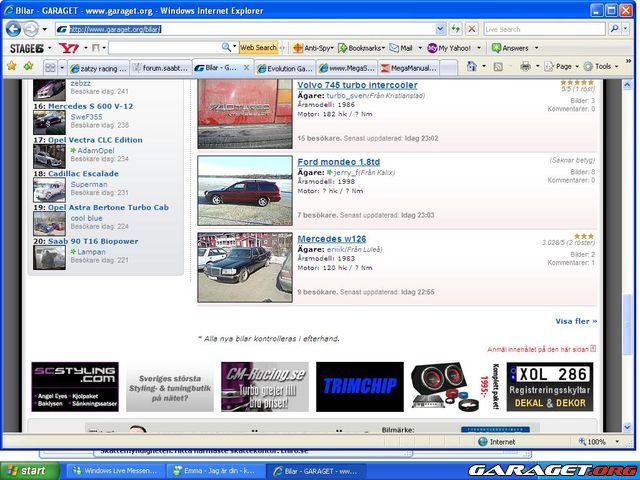
Task: Click the search magnifier icon
Action: tap(613, 29)
